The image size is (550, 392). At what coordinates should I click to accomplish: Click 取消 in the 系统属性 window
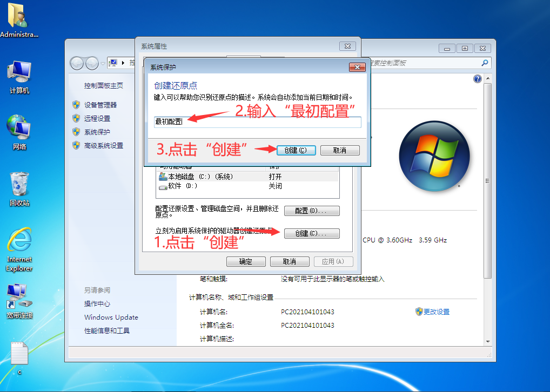tap(290, 261)
